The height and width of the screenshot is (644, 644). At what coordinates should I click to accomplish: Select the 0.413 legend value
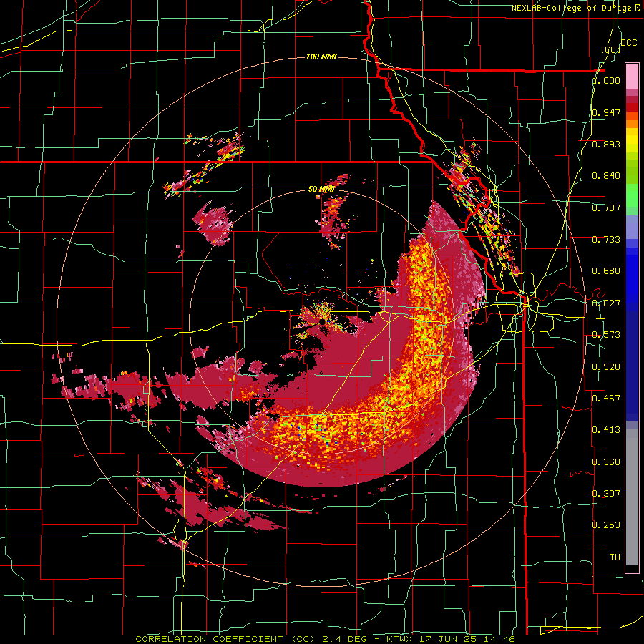click(x=606, y=430)
